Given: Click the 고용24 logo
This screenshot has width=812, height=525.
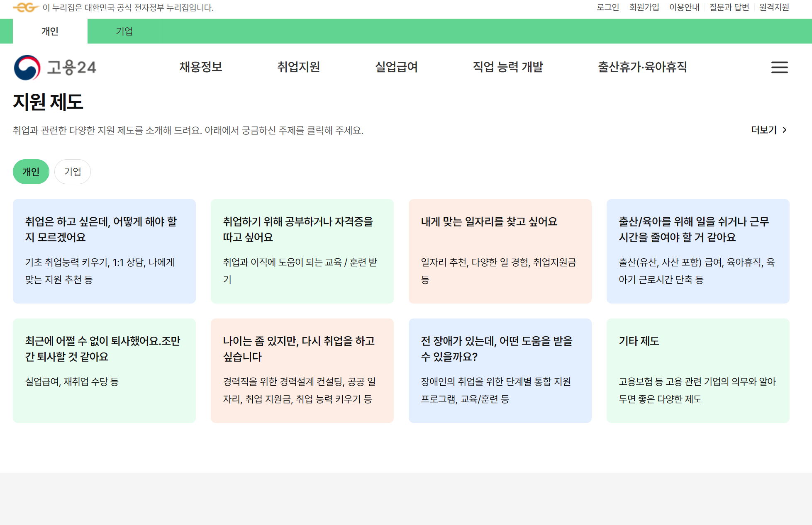Looking at the screenshot, I should click(x=55, y=67).
